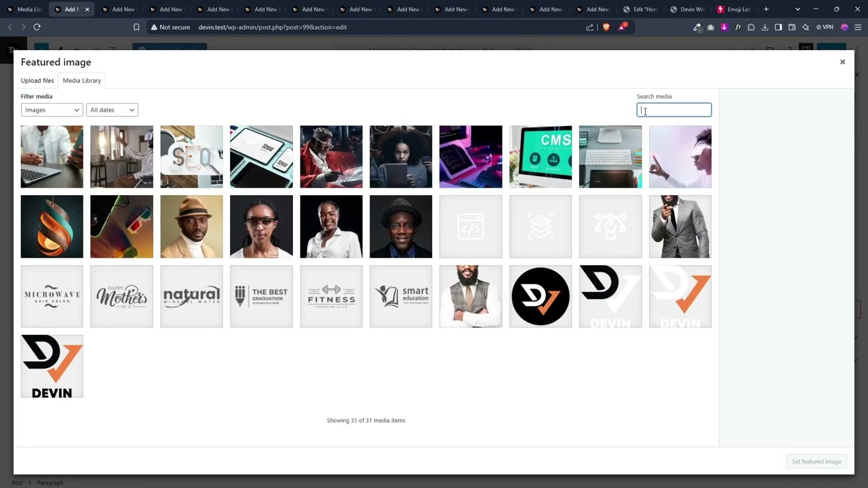The height and width of the screenshot is (488, 868).
Task: Select the man in red jacket thumbnail
Action: pyautogui.click(x=331, y=157)
